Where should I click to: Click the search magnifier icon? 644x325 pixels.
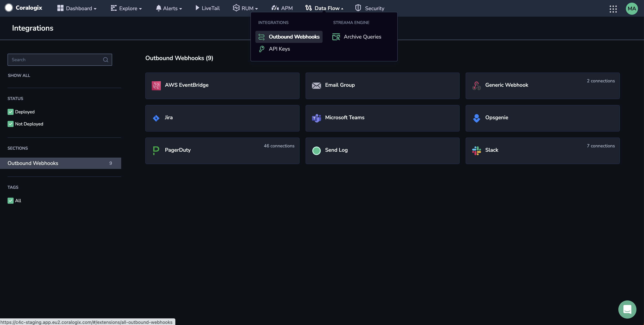click(x=106, y=60)
